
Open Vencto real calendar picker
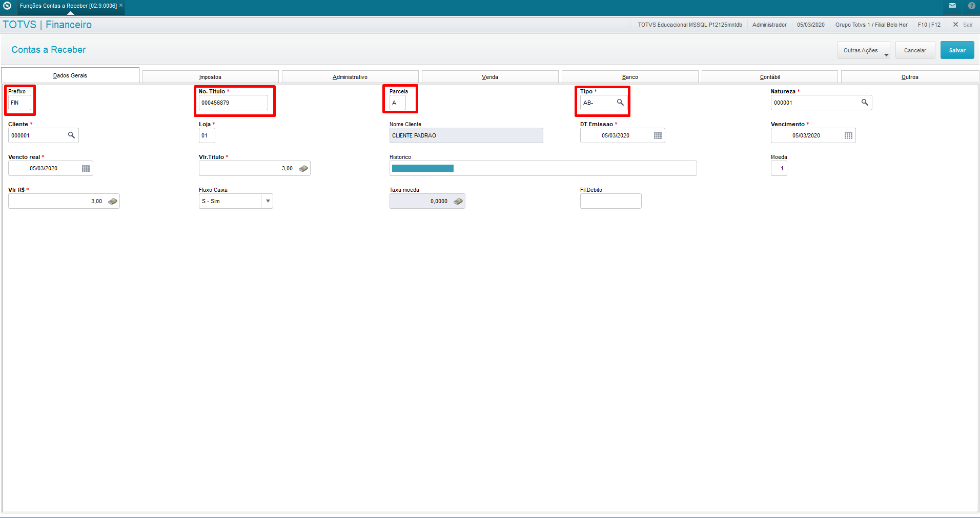86,168
